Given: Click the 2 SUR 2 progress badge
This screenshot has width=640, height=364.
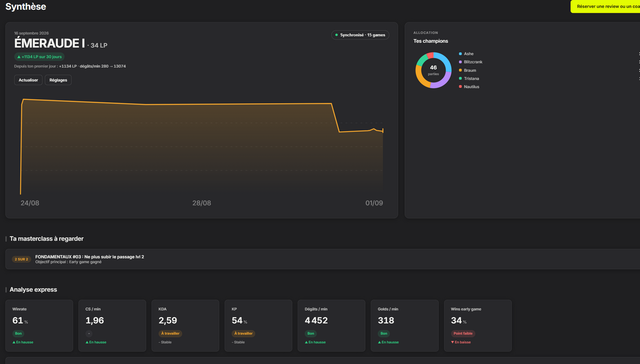Looking at the screenshot, I should point(21,260).
